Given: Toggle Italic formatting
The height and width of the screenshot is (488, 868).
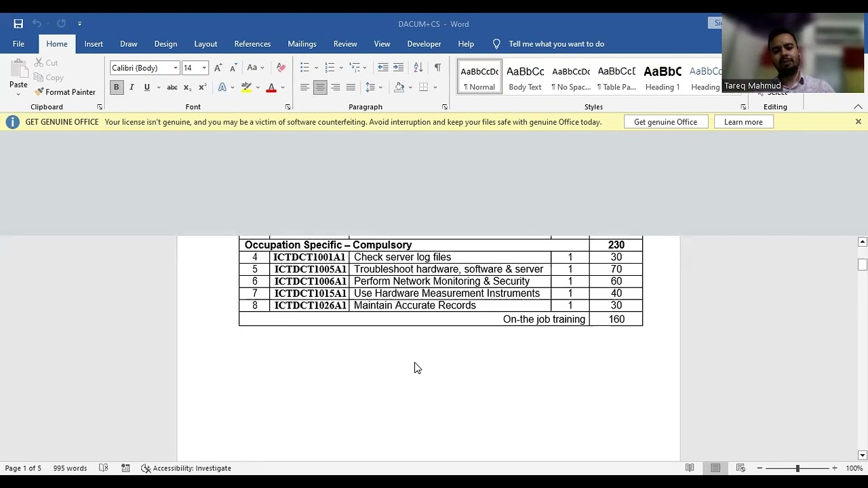Looking at the screenshot, I should pyautogui.click(x=132, y=87).
